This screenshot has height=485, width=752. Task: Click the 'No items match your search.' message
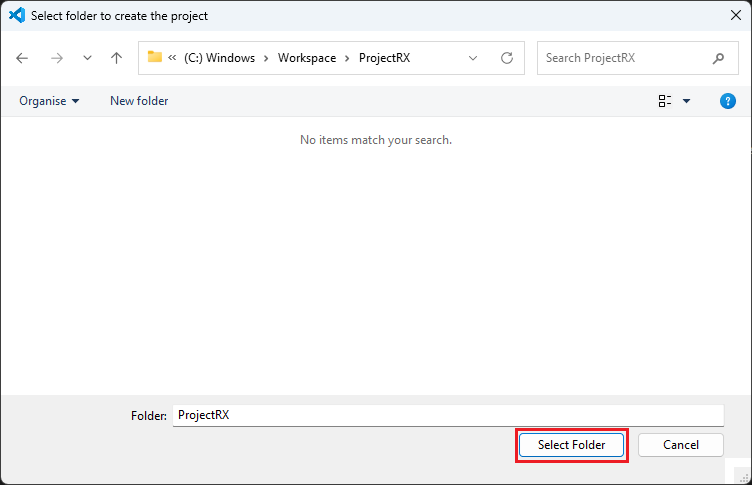click(x=376, y=140)
